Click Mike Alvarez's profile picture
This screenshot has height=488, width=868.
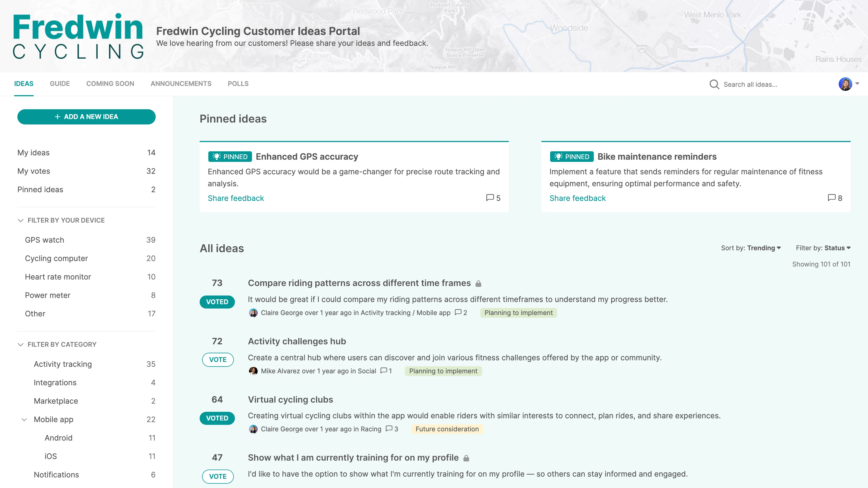253,371
